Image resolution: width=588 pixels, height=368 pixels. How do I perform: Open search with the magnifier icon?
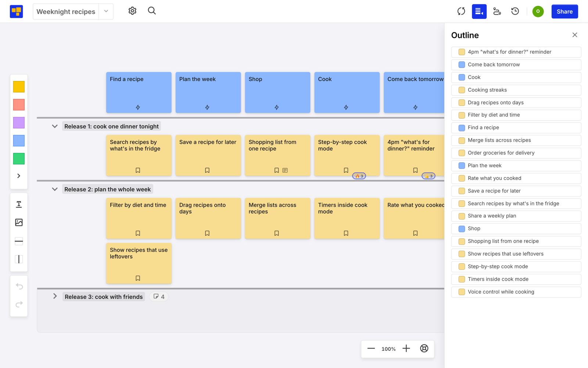[x=152, y=11]
